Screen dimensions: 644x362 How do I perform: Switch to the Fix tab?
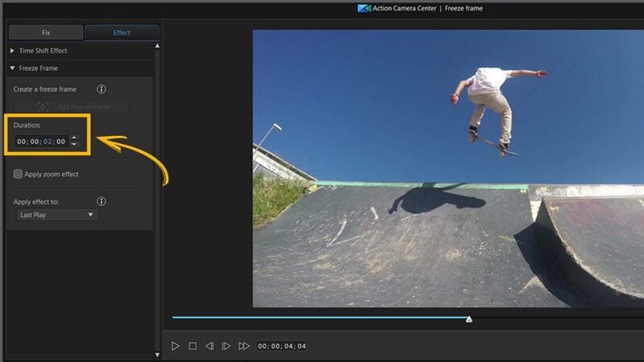point(46,32)
